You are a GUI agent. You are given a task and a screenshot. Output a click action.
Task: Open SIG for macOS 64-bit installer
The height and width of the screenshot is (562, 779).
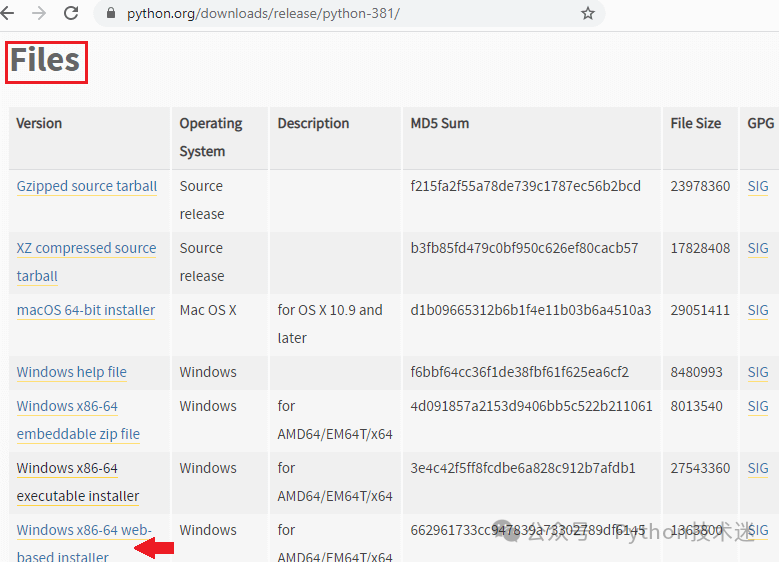click(758, 311)
